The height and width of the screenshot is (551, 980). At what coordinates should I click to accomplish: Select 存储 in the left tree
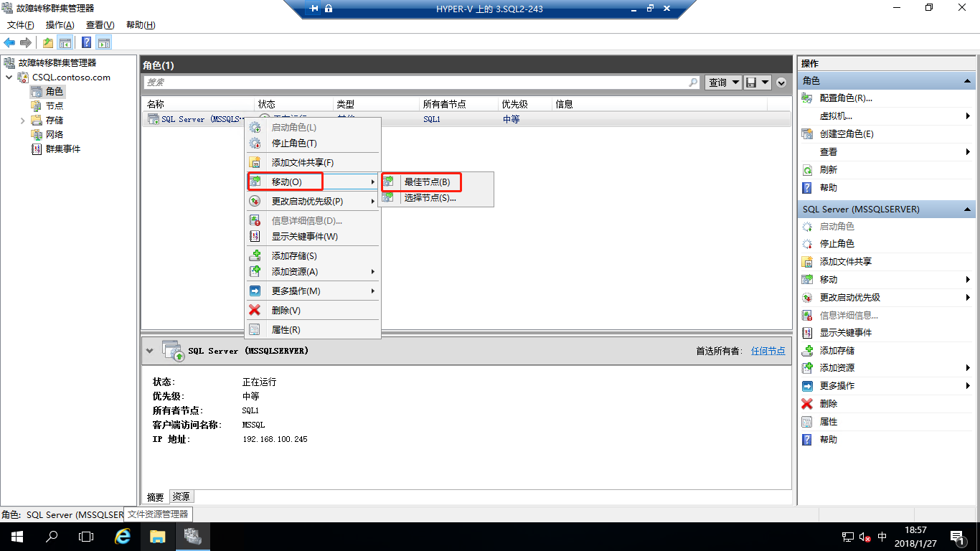[55, 120]
